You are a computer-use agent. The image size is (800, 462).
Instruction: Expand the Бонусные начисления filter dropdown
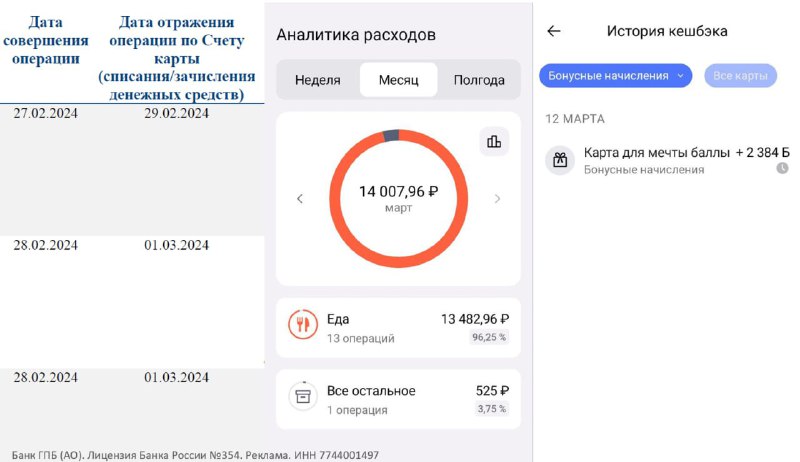(x=615, y=75)
